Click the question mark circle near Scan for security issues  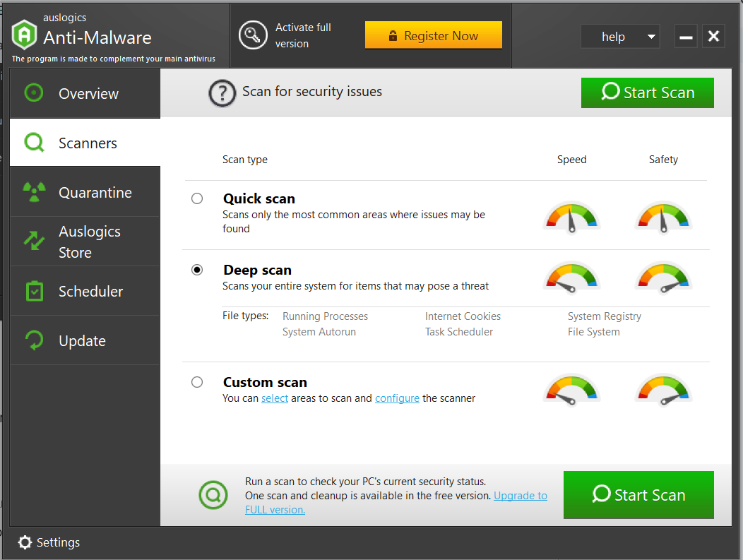pos(222,92)
